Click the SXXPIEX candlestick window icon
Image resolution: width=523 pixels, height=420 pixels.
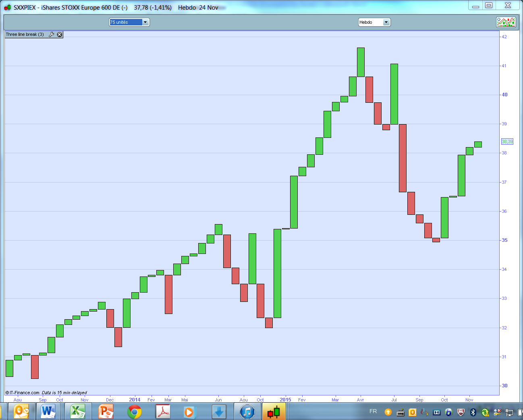point(8,7)
